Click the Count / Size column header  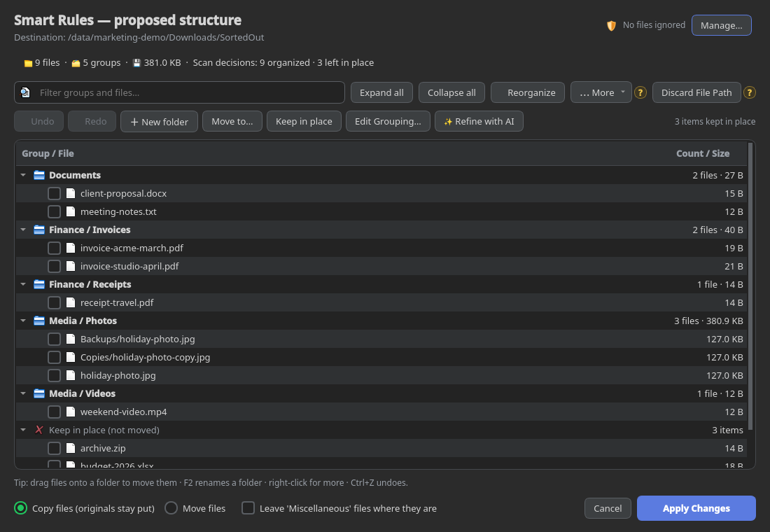point(703,153)
